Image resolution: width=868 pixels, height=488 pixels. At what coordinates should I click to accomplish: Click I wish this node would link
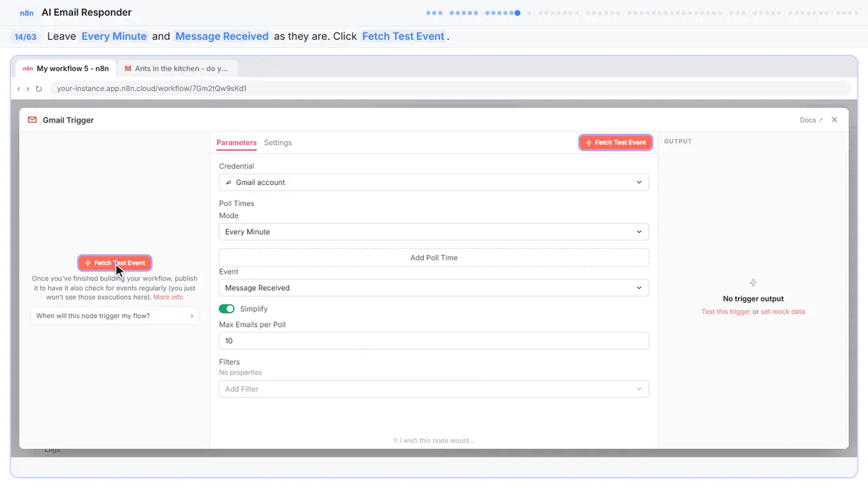pos(434,441)
